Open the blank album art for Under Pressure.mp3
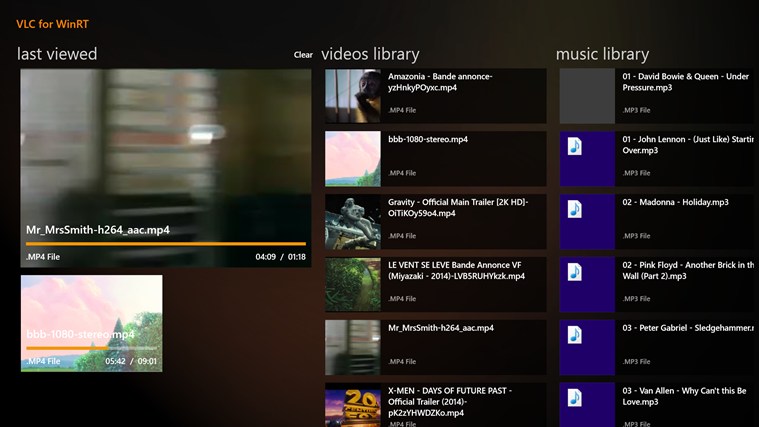 tap(587, 96)
